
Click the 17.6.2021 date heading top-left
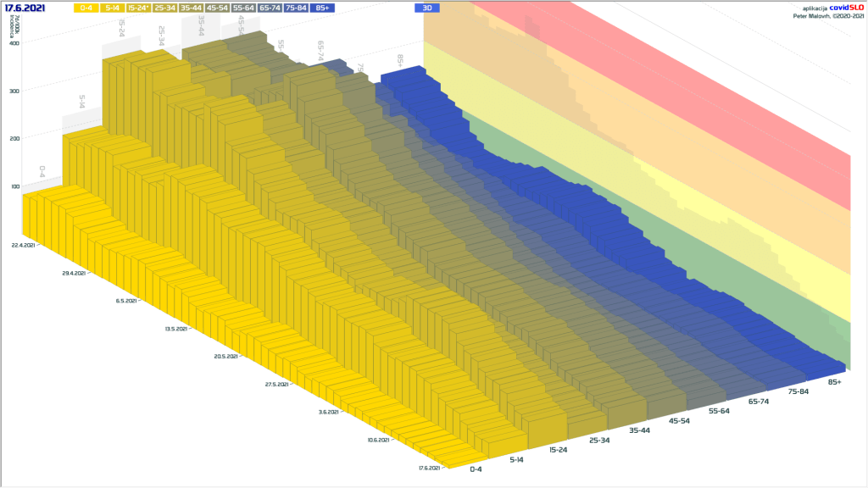coord(25,8)
